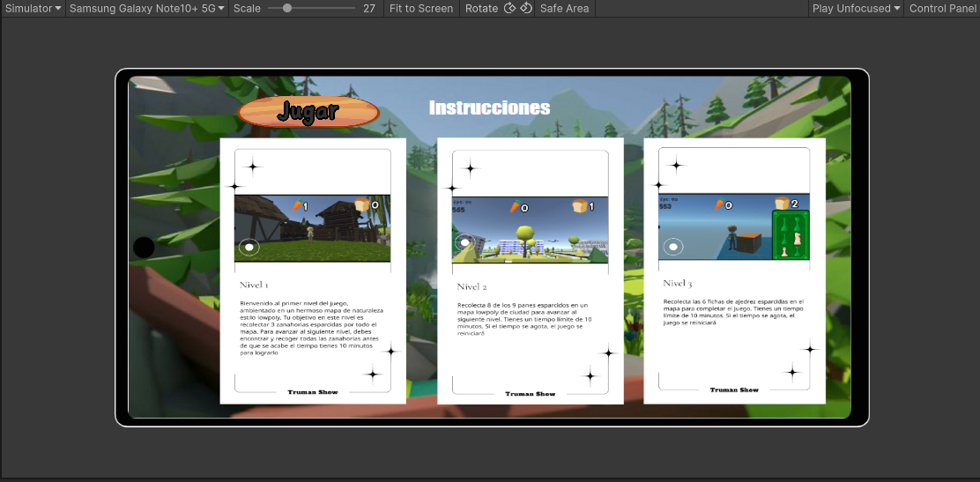The width and height of the screenshot is (980, 482).
Task: Click the Rotate label in the toolbar
Action: pos(482,8)
